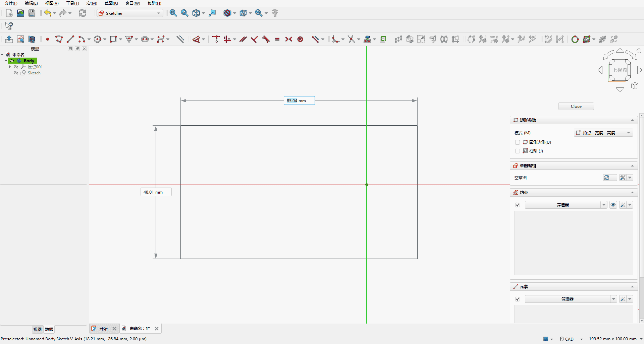The height and width of the screenshot is (344, 644).
Task: Apply horizontal/vertical constraint tool
Action: pos(227,39)
